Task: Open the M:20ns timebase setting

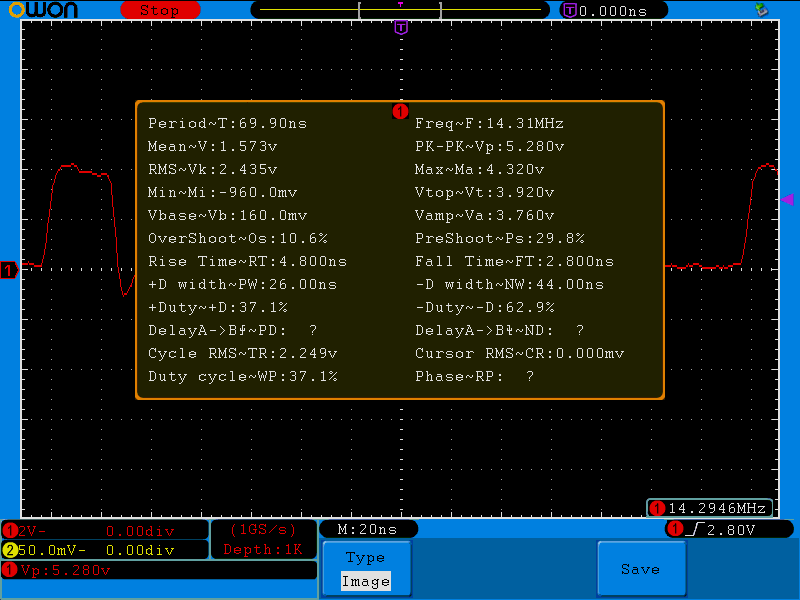Action: [x=367, y=529]
